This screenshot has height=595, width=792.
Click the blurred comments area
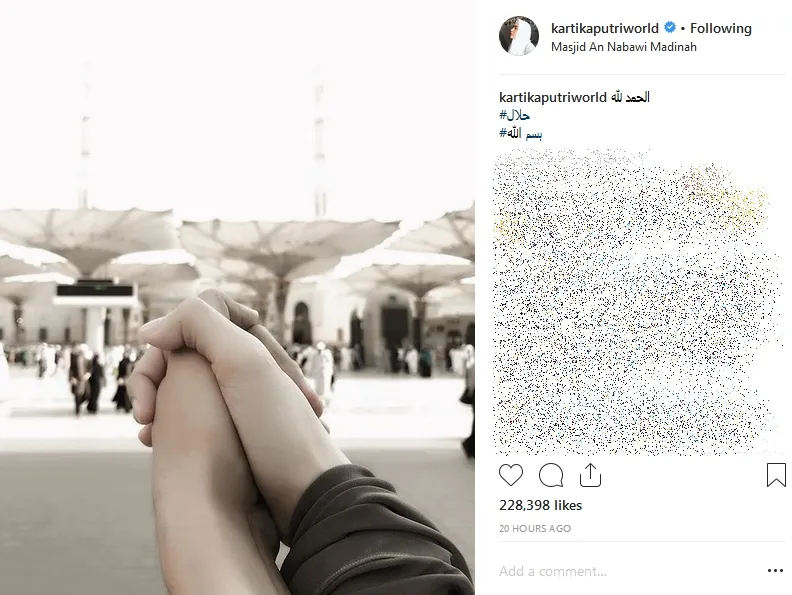[x=636, y=303]
